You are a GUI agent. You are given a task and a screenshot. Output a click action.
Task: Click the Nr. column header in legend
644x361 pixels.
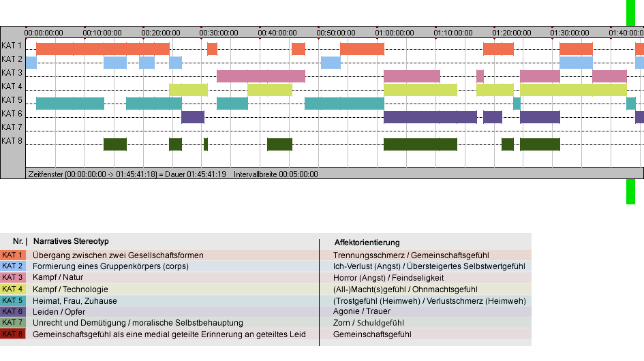20,241
